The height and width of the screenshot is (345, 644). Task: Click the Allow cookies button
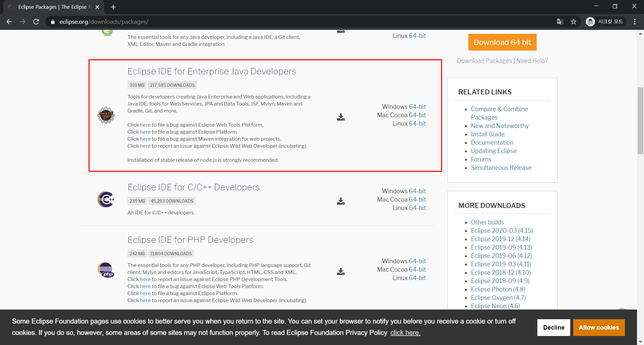pos(599,328)
